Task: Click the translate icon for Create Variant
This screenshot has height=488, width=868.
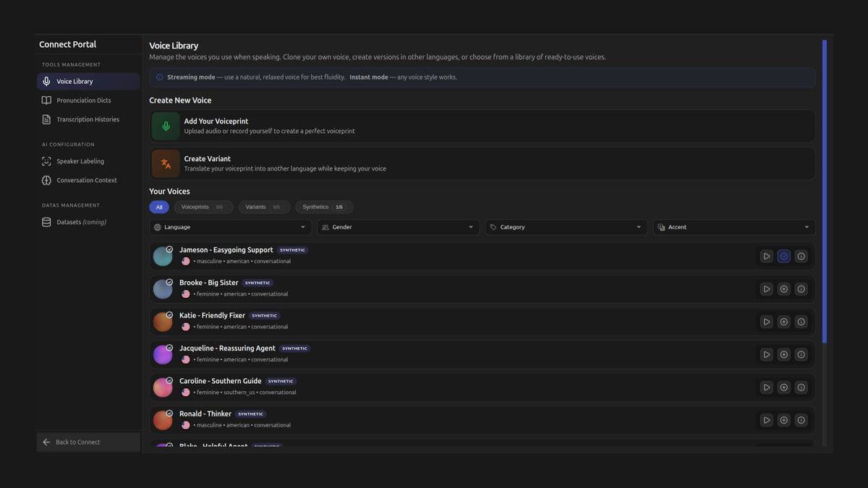Action: [x=166, y=164]
